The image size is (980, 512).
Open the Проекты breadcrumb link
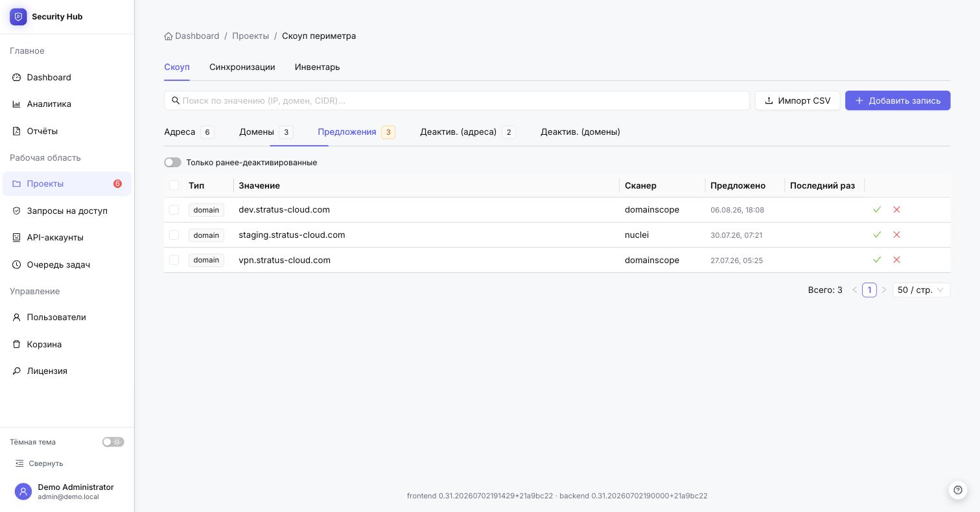251,36
